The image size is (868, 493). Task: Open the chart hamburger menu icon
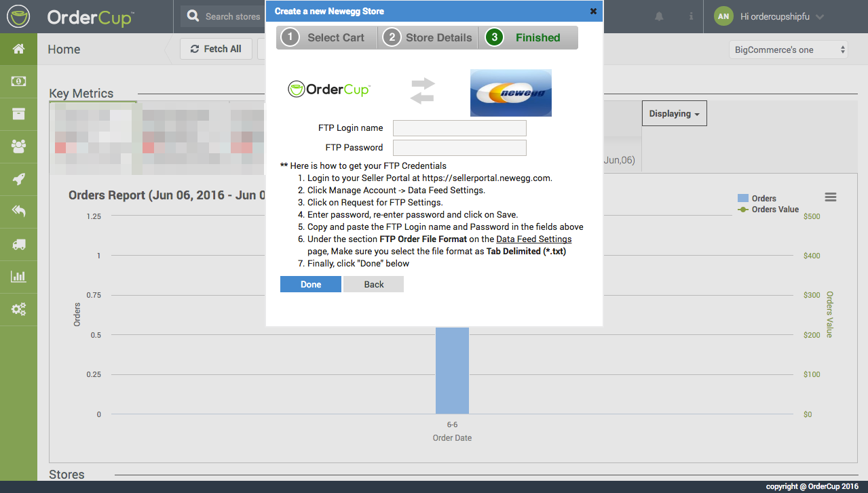[x=831, y=197]
